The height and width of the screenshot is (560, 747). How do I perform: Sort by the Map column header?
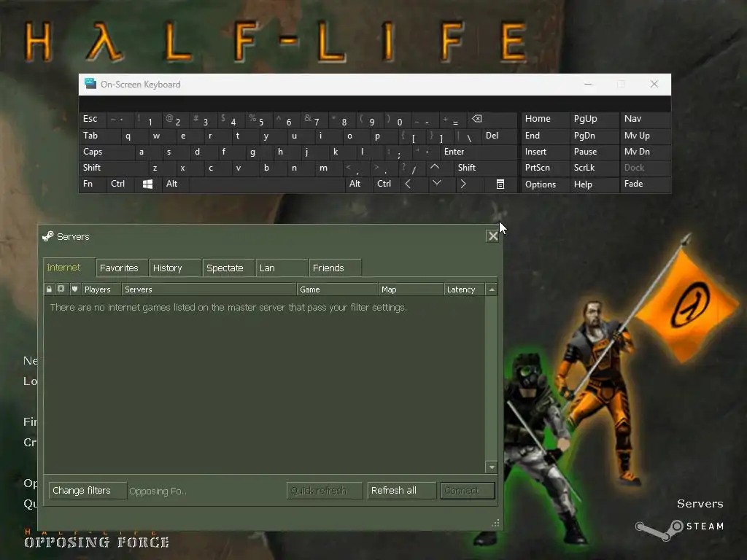pyautogui.click(x=411, y=289)
